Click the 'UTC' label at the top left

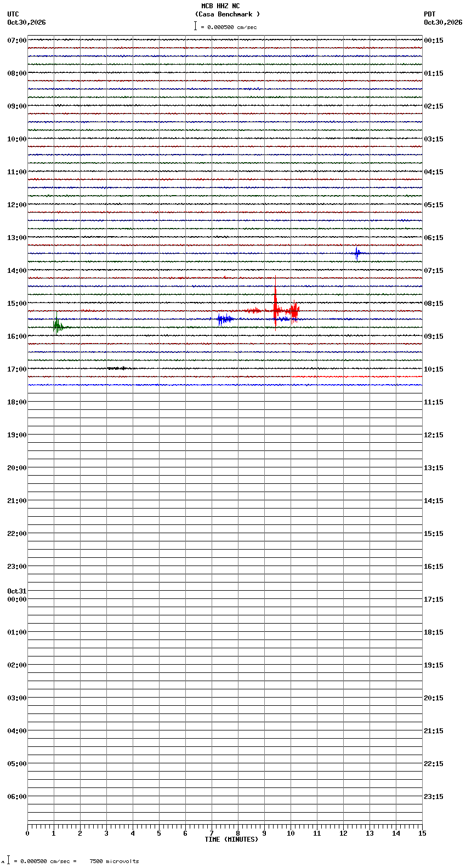click(13, 14)
